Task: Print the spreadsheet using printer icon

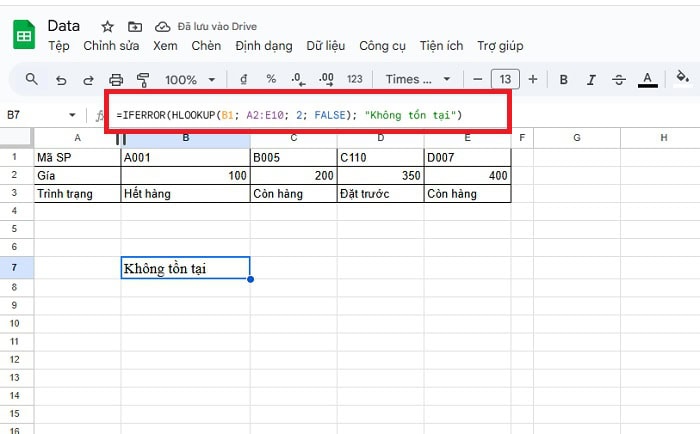Action: 116,79
